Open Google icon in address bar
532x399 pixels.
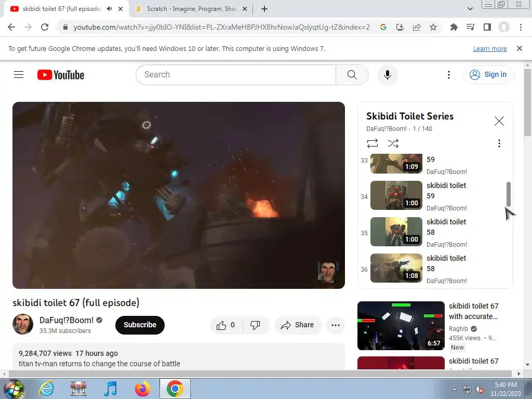[x=383, y=27]
